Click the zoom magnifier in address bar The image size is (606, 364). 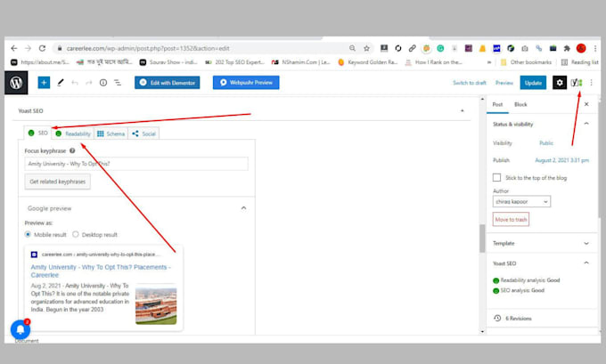pyautogui.click(x=352, y=48)
